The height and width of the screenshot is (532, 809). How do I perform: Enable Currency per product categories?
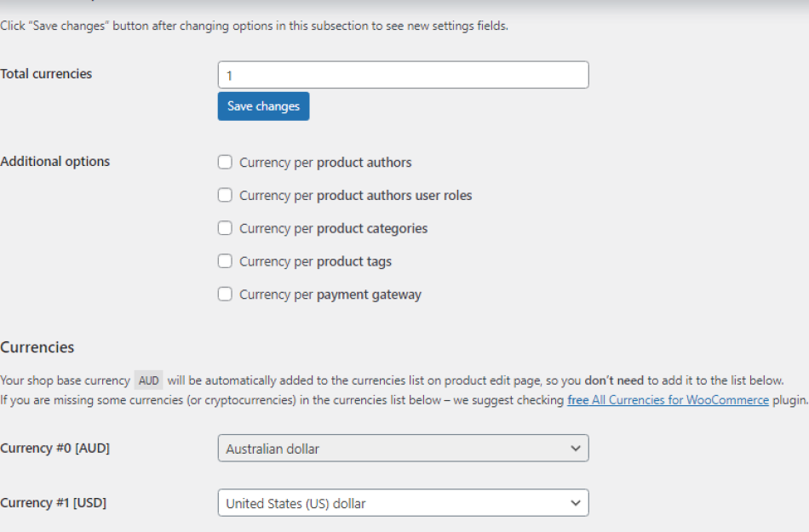[x=225, y=228]
